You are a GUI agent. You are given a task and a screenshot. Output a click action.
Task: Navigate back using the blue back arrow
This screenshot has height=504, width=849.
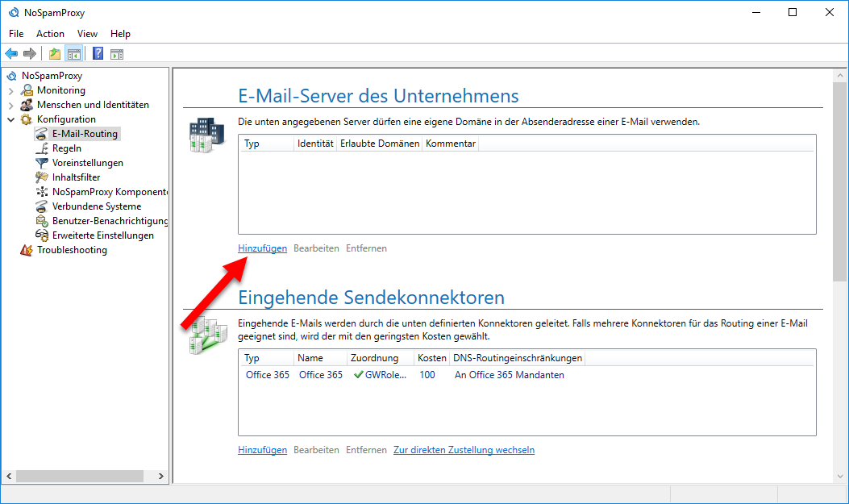click(11, 53)
